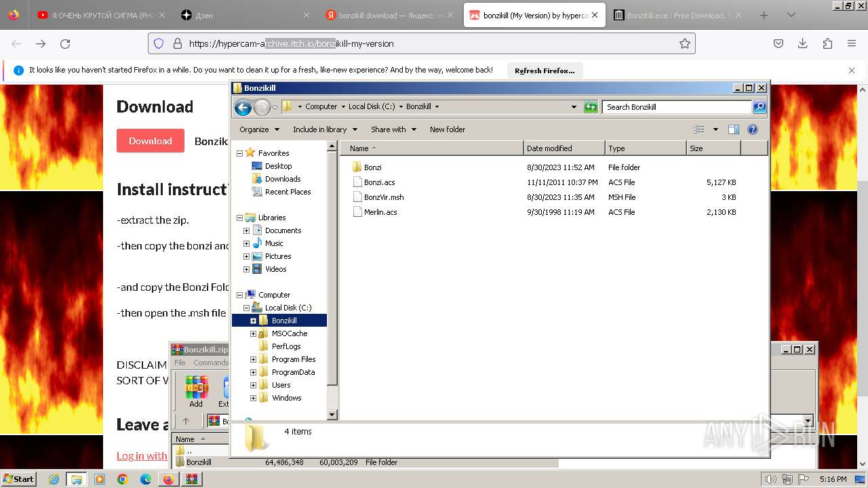Click the WinRAR taskbar icon
The width and height of the screenshot is (868, 488).
coord(192,479)
